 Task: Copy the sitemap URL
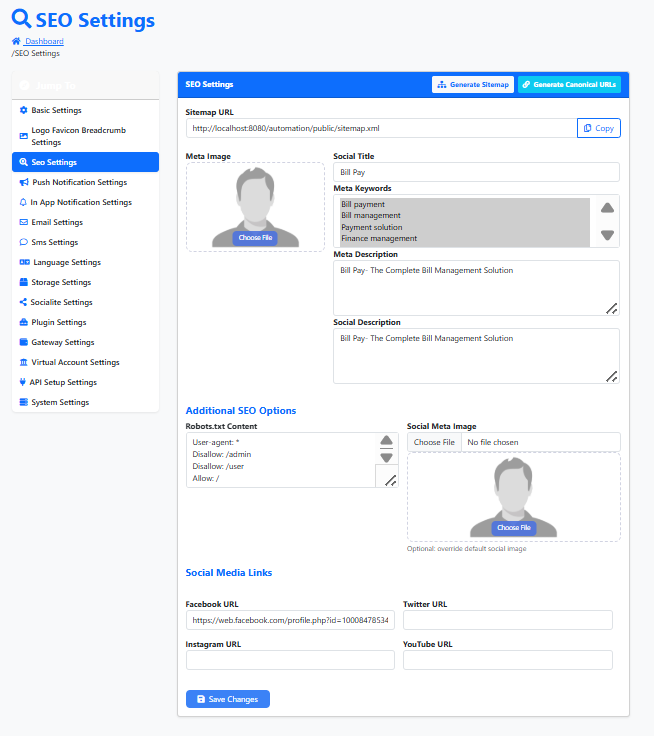[599, 128]
